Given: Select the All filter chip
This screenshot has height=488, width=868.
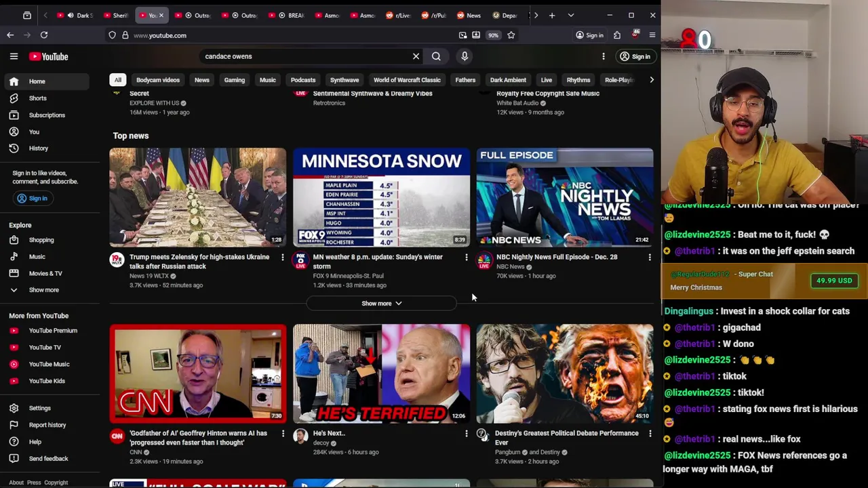Looking at the screenshot, I should pos(118,80).
